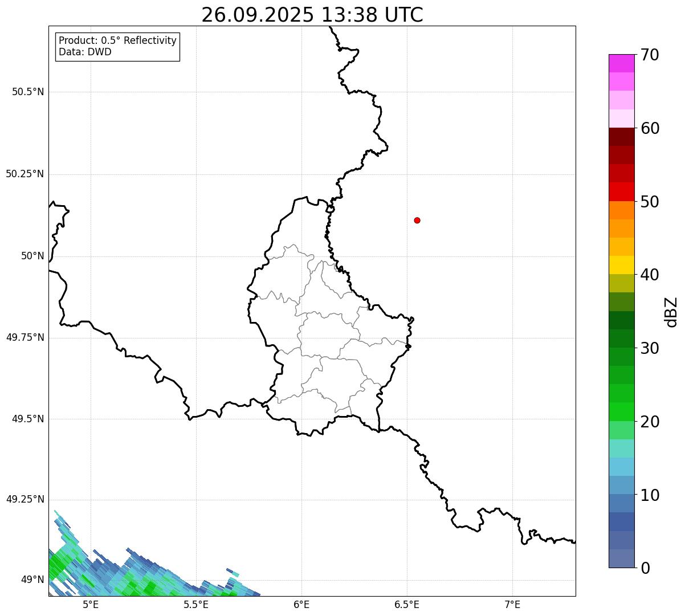The image size is (685, 616).
Task: Click the yellow colorbar segment above 40
Action: [x=621, y=265]
